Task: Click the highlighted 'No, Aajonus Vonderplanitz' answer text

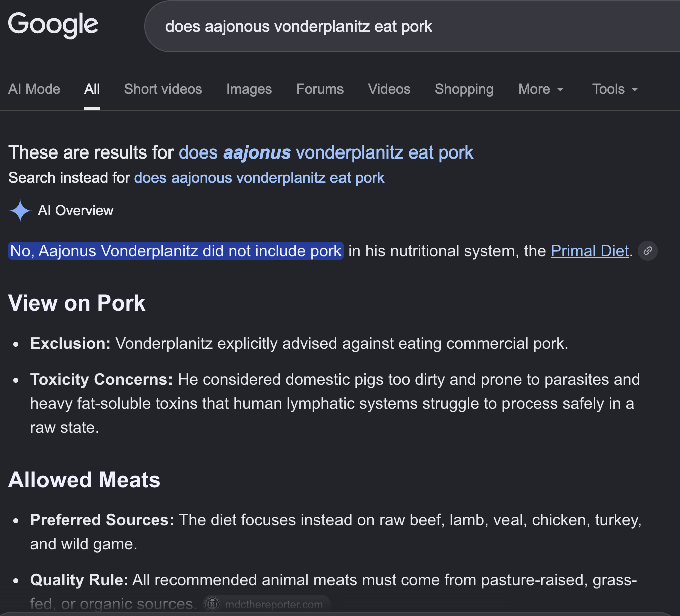Action: pos(176,251)
